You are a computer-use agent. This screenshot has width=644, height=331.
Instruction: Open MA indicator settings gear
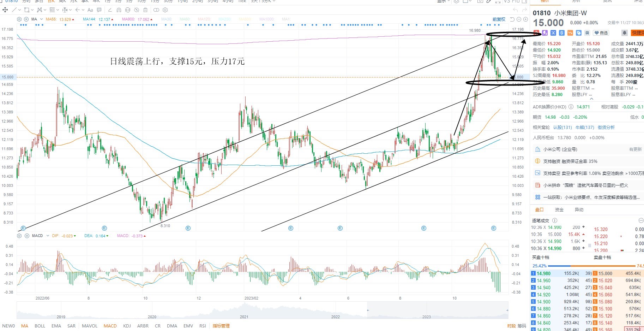pyautogui.click(x=19, y=19)
